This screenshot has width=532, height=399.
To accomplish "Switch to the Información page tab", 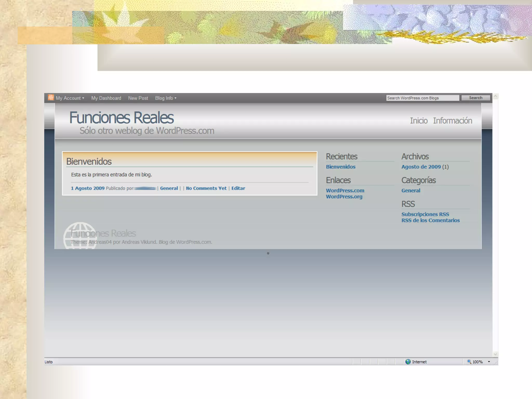I will point(453,121).
